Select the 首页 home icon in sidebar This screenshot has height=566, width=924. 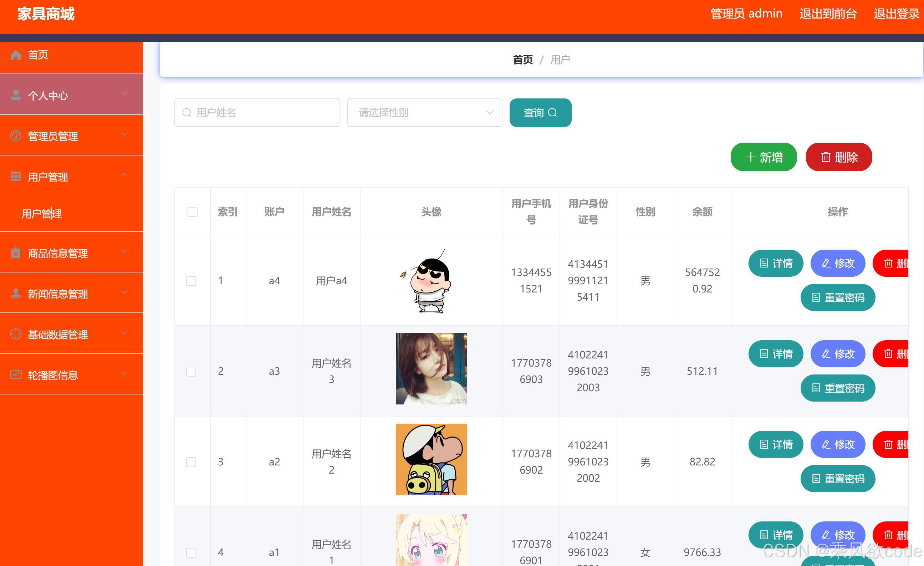coord(16,55)
